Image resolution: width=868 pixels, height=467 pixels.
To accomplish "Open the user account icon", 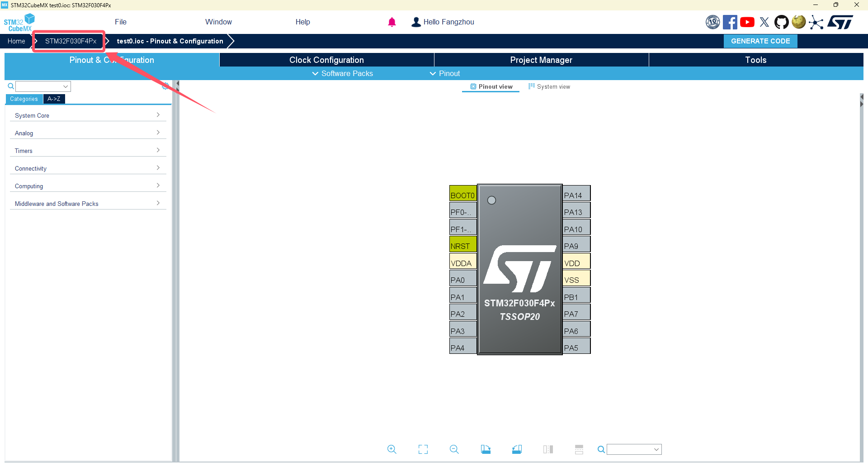I will pyautogui.click(x=416, y=22).
